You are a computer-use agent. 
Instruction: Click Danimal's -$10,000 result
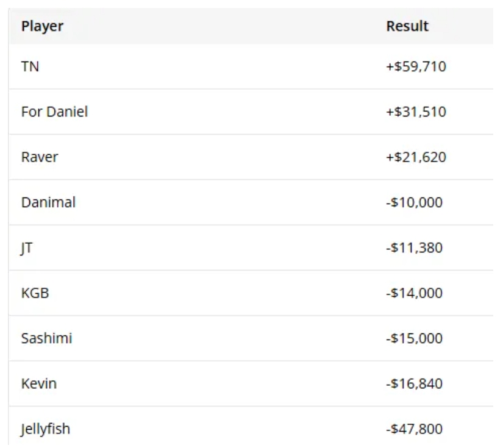[414, 202]
